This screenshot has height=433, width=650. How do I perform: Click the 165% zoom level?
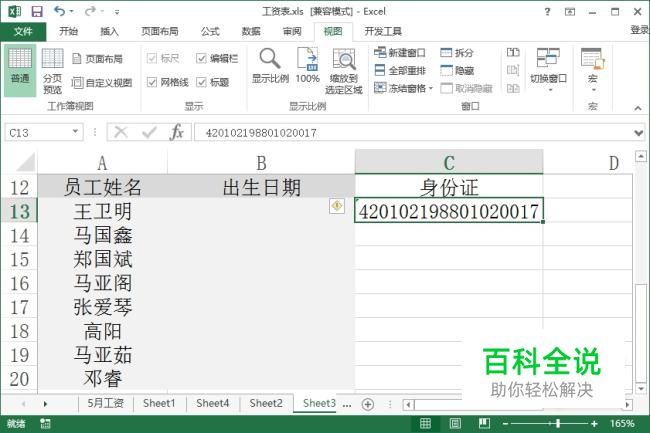coord(622,423)
